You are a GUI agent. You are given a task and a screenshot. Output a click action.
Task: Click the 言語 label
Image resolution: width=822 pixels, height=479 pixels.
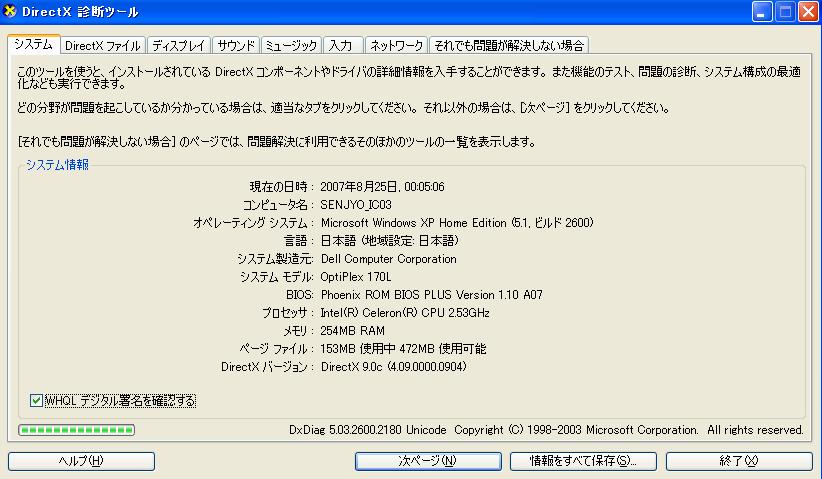pos(299,241)
